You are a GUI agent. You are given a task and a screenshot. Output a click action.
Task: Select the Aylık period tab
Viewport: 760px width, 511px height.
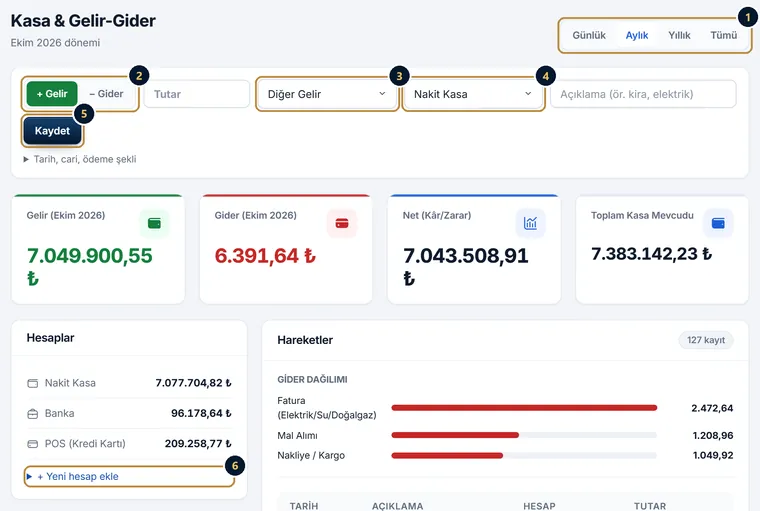637,35
